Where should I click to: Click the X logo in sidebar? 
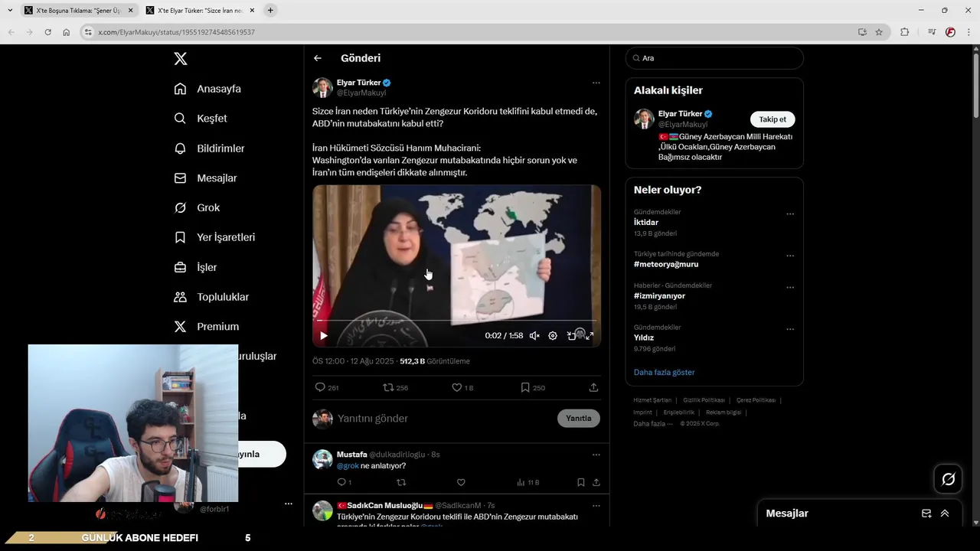click(180, 59)
